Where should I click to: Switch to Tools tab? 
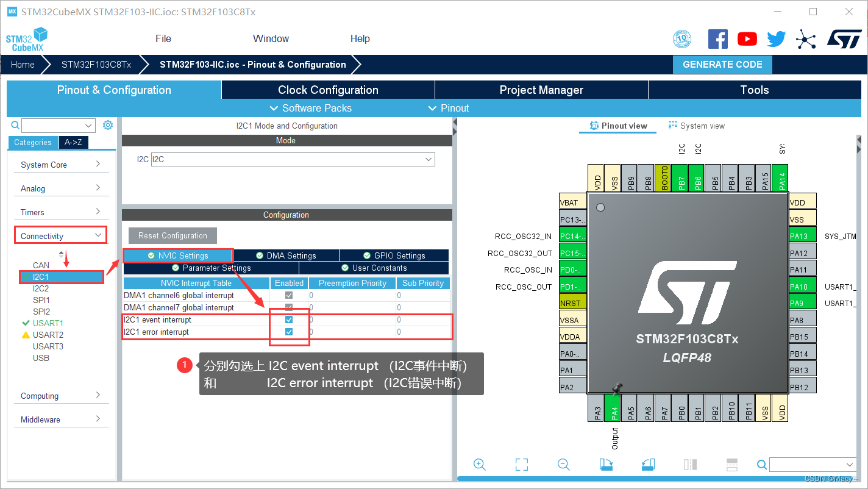coord(755,90)
